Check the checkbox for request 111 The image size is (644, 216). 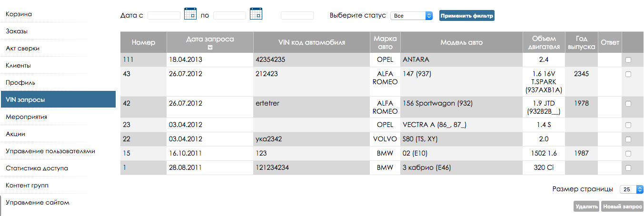628,60
